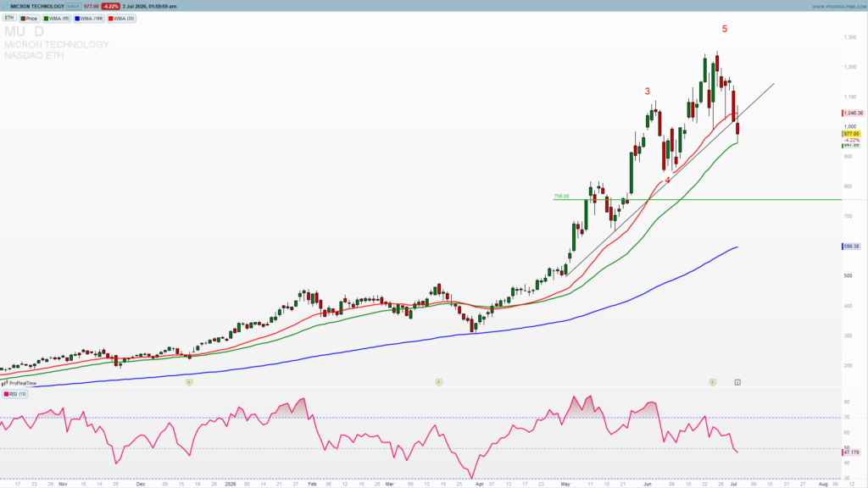Click the 3 Jul 2026 timestamp
The height and width of the screenshot is (488, 868).
(x=149, y=6)
